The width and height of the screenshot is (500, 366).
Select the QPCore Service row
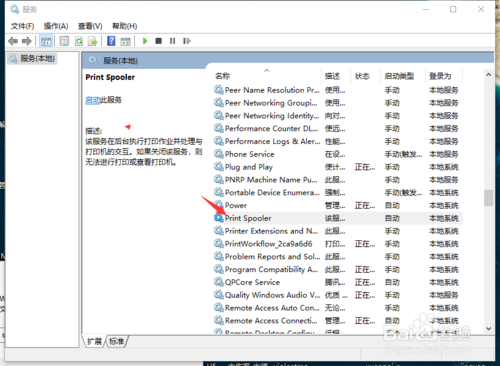click(x=337, y=282)
